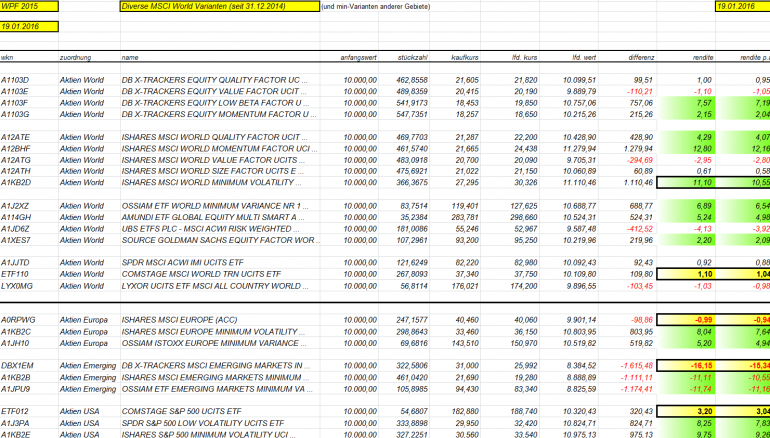The width and height of the screenshot is (770, 438).
Task: Select the 'kaufkurs' column header cell
Action: (x=455, y=57)
